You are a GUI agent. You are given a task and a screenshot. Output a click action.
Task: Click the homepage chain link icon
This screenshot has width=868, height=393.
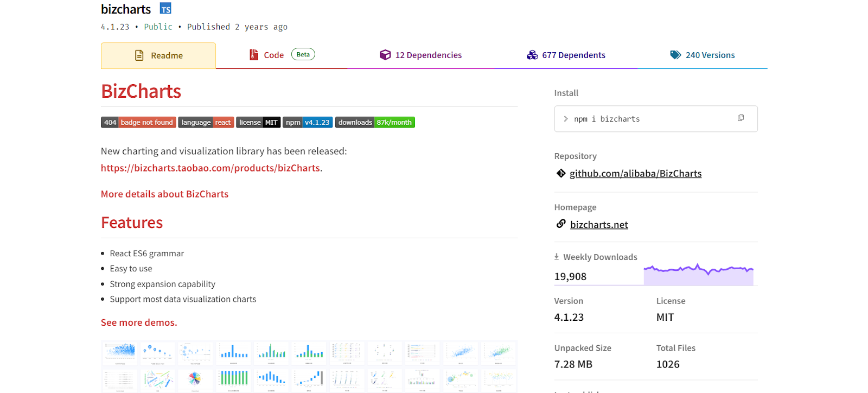[x=561, y=224]
